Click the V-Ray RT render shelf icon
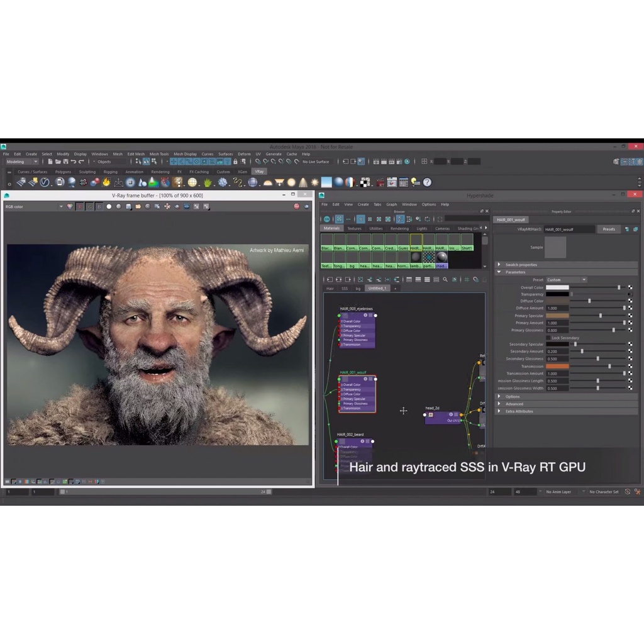This screenshot has height=644, width=644. coord(380,182)
